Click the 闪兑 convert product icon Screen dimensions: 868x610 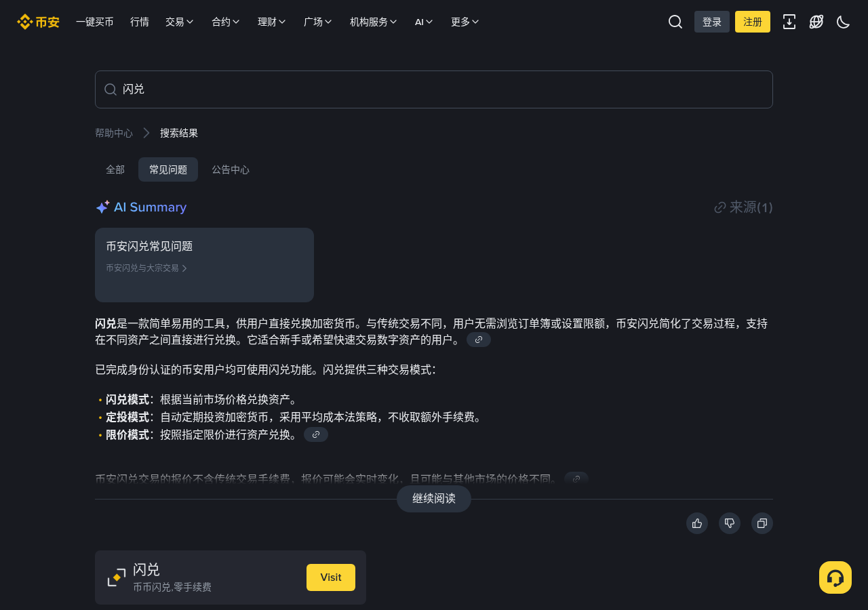click(117, 577)
